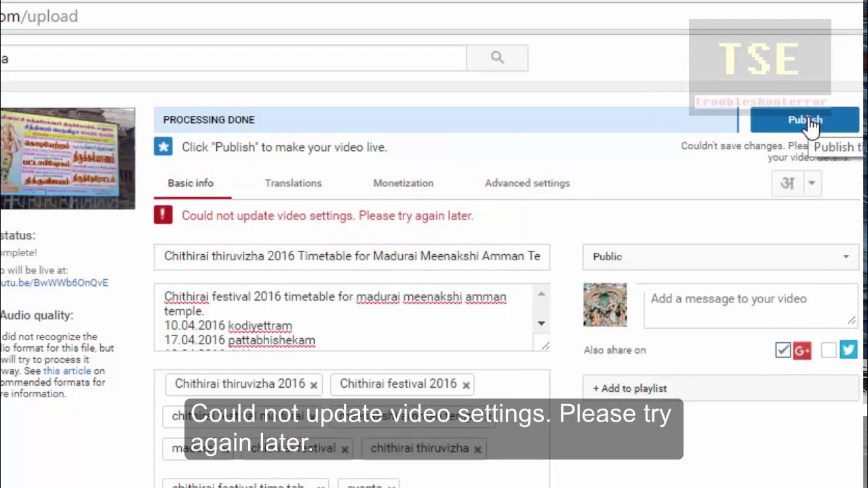Click the 'Click "Publish" to make your video live' text
This screenshot has height=488, width=868.
(284, 147)
